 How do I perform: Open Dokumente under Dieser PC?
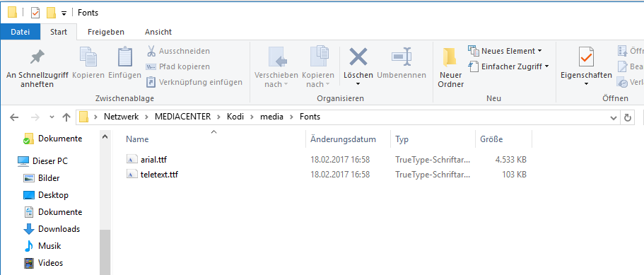pos(60,212)
